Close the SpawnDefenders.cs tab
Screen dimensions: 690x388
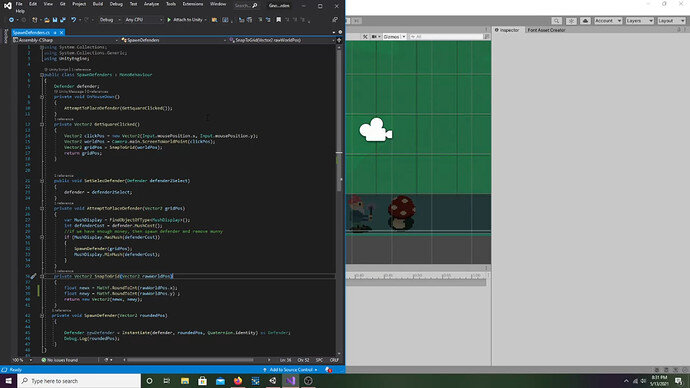(62, 33)
